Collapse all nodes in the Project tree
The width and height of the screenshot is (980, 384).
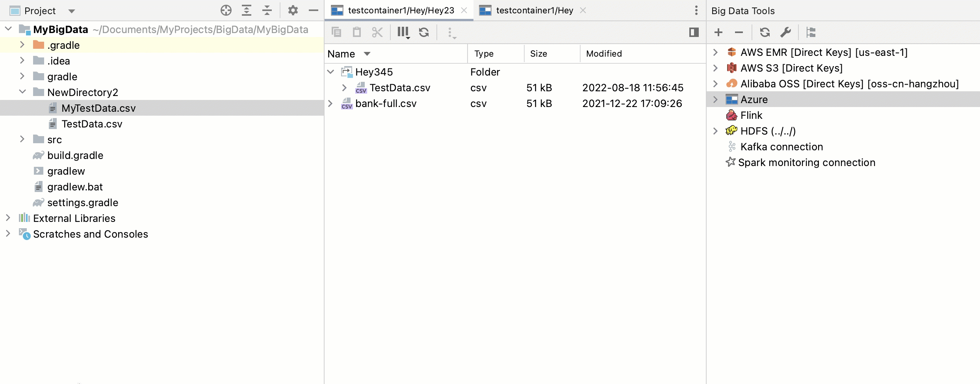pyautogui.click(x=267, y=11)
